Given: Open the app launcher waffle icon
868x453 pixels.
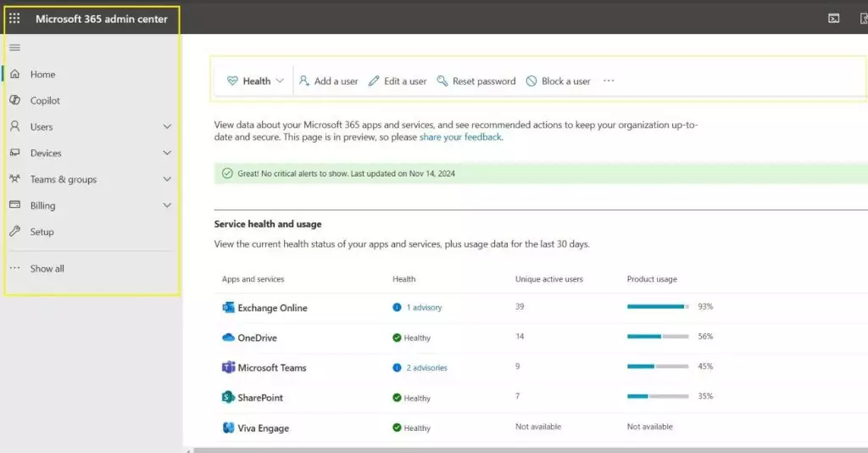Looking at the screenshot, I should [14, 18].
